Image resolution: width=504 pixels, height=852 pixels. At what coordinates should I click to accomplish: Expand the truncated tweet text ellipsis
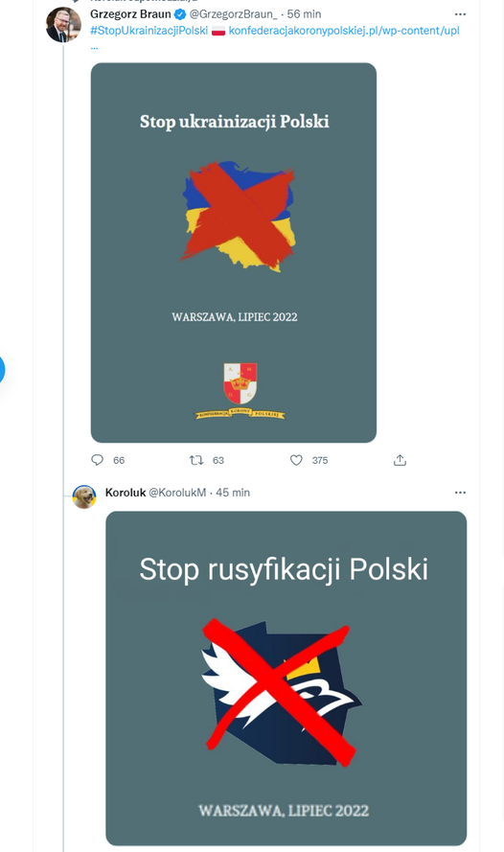pos(94,47)
